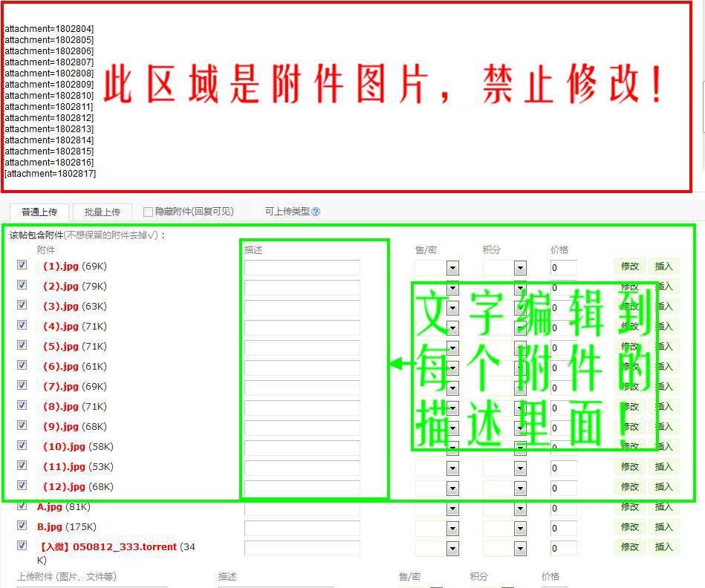Click 修改 button for (11).jpg

[x=630, y=467]
